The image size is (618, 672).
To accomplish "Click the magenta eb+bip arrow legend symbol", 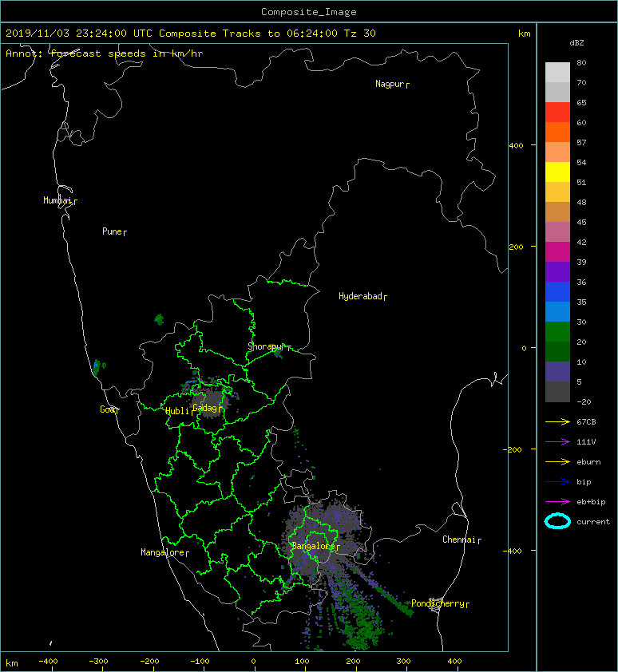I will point(557,502).
